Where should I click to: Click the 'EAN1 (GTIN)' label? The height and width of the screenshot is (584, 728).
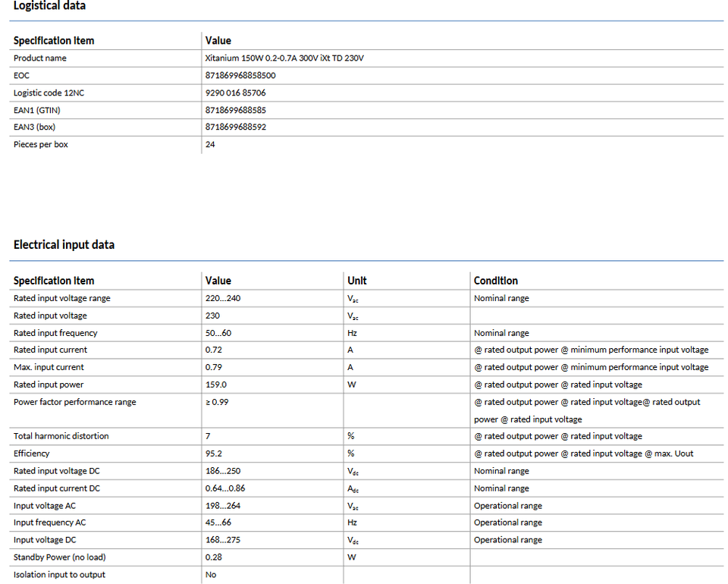[36, 110]
